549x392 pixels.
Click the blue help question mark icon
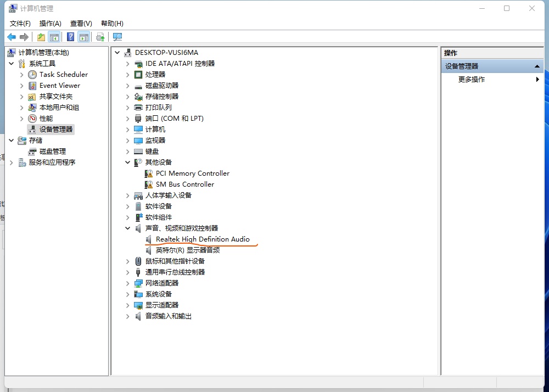click(71, 37)
